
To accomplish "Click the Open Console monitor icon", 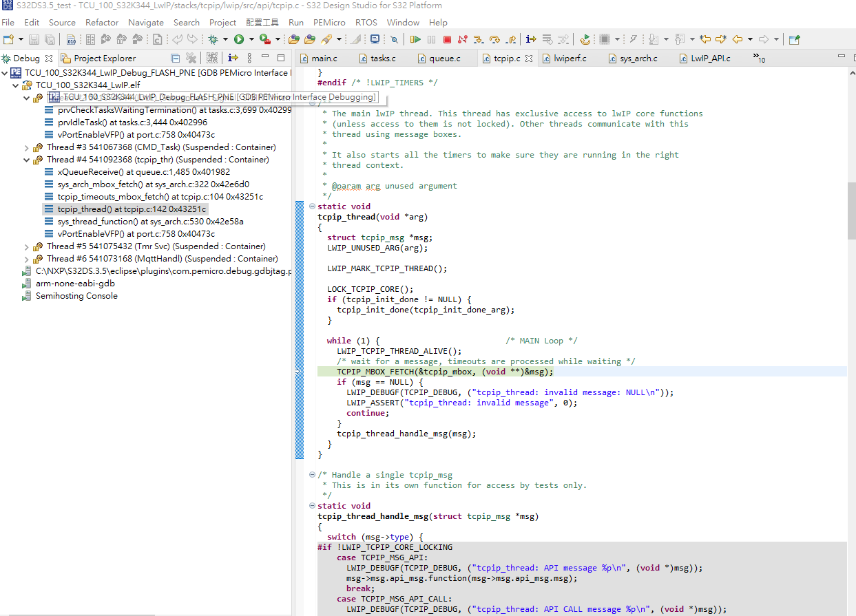I will pos(375,40).
